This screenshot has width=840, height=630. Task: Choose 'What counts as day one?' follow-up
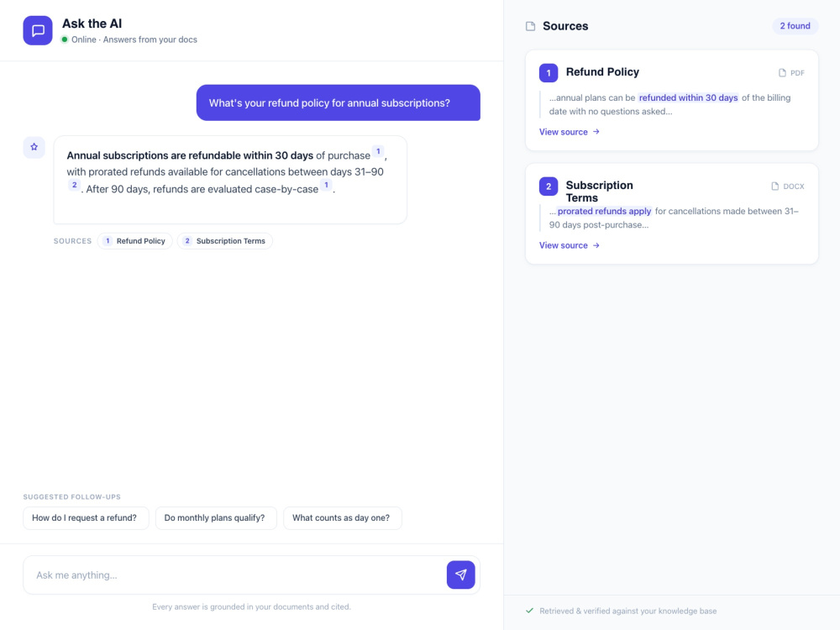point(343,518)
